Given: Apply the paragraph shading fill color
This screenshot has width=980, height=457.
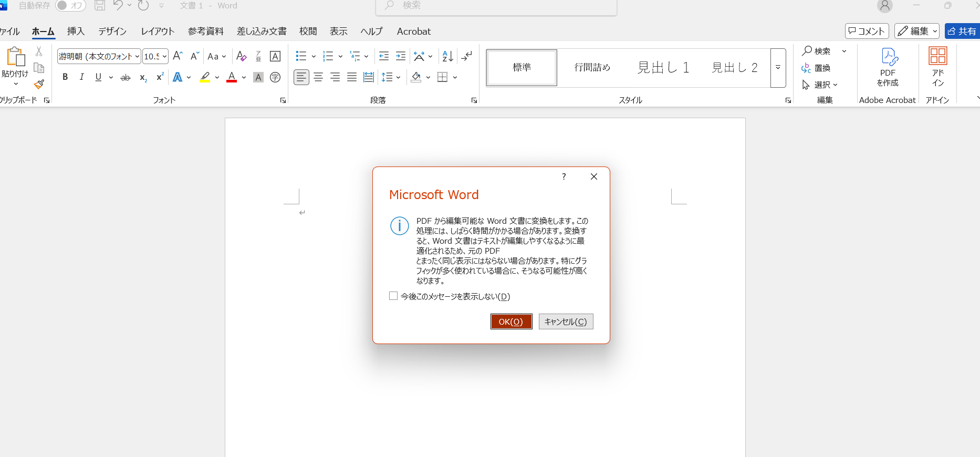Looking at the screenshot, I should tap(416, 77).
